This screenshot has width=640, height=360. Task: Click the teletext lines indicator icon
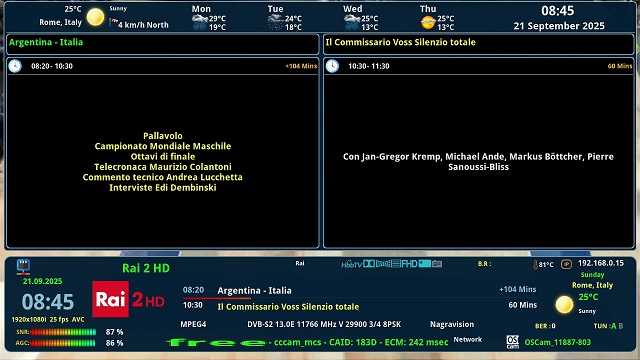click(396, 264)
